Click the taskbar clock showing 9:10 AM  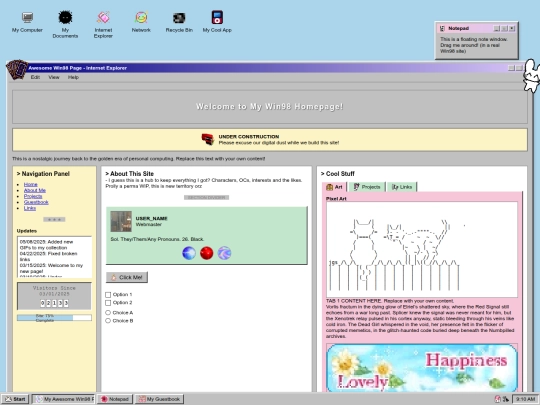526,399
